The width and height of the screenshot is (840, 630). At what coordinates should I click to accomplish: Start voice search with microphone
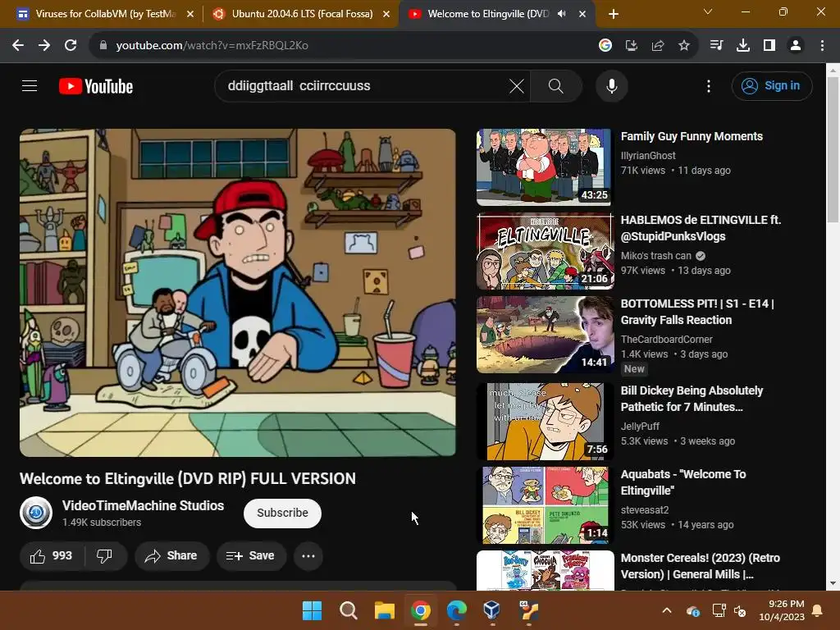[x=611, y=85]
